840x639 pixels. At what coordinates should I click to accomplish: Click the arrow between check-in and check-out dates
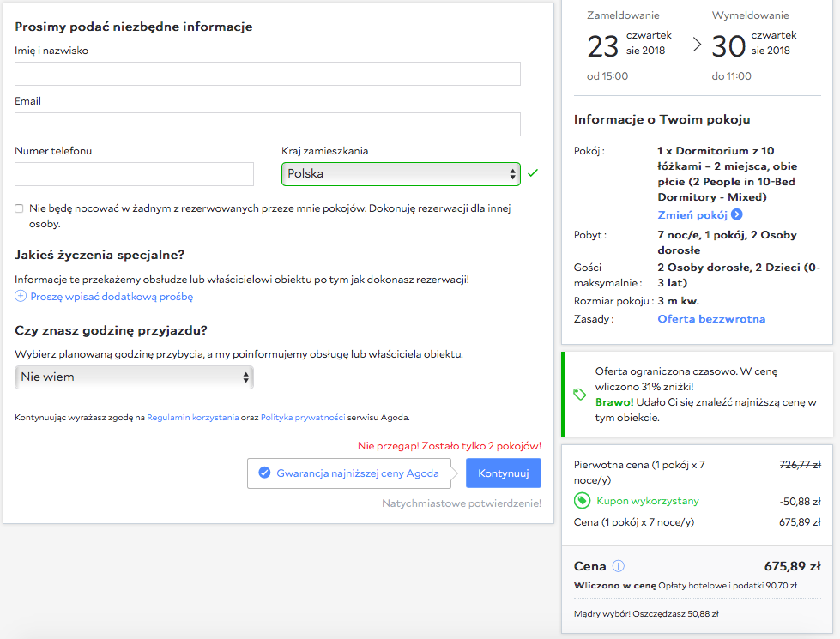pyautogui.click(x=697, y=45)
